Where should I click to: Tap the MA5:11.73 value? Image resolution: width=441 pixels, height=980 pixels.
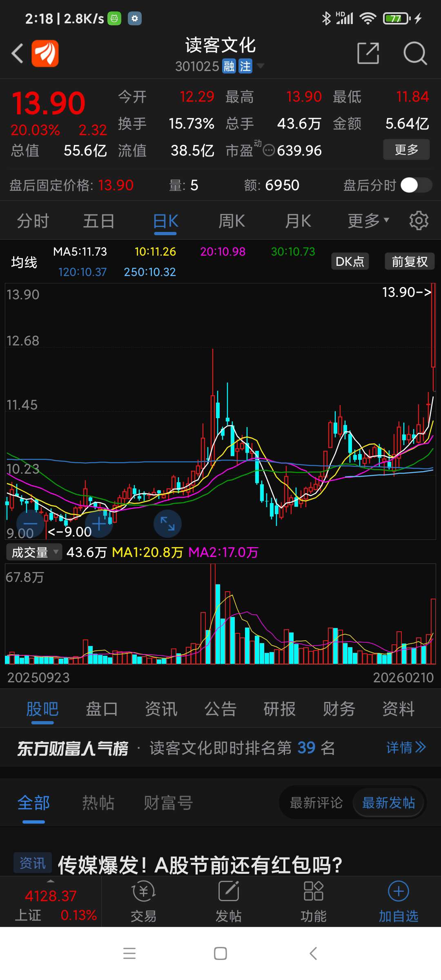pos(80,252)
